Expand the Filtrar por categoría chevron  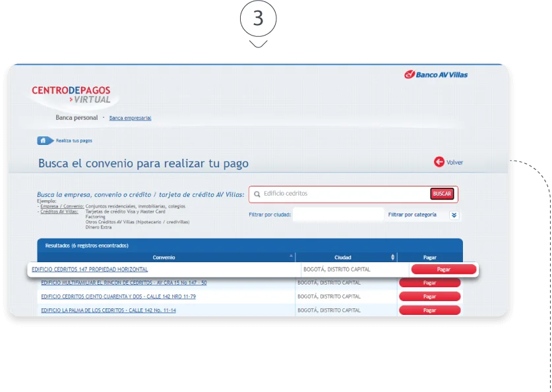[454, 215]
